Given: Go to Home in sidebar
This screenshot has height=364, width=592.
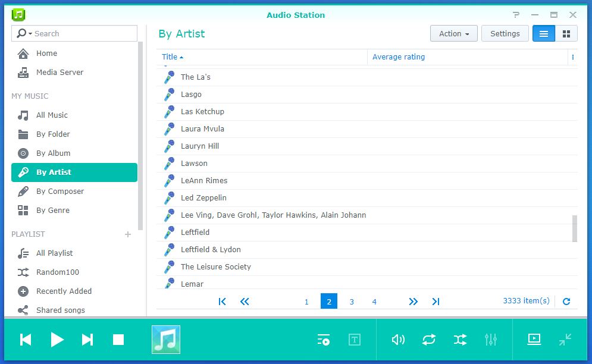Looking at the screenshot, I should [x=74, y=54].
